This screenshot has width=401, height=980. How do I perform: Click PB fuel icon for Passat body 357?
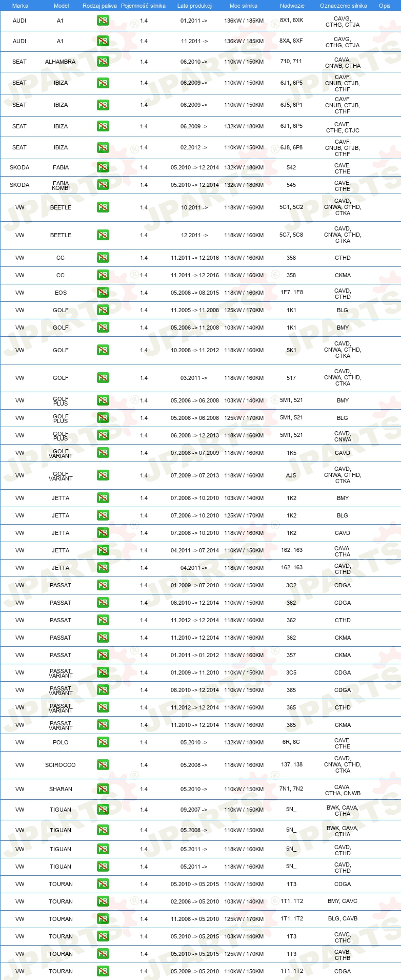tap(103, 655)
